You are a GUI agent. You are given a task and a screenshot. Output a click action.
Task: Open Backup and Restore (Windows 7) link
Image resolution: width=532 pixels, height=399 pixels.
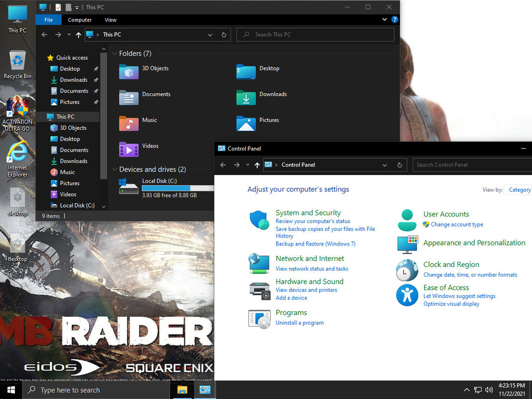coord(316,243)
